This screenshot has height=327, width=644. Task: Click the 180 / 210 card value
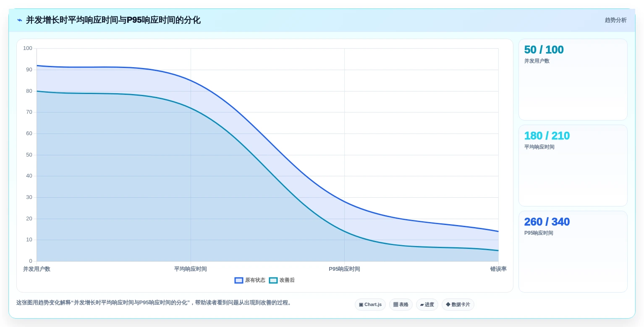(x=547, y=136)
